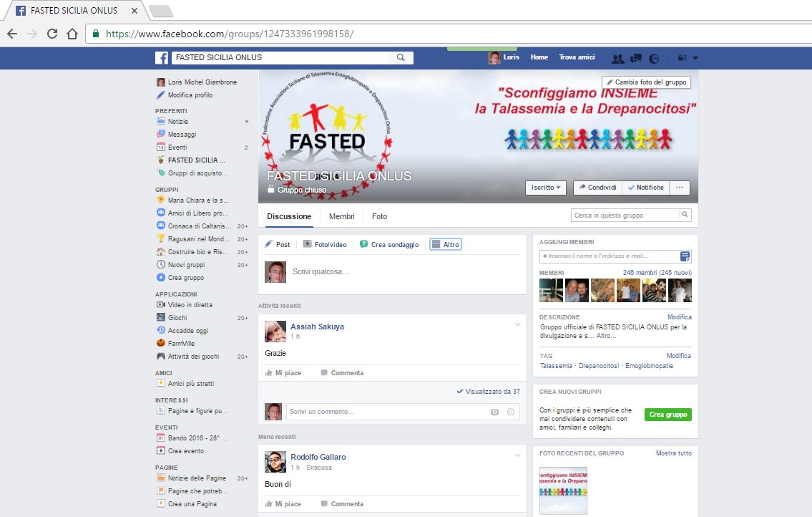Open Assiah Sakuya's profile link

pos(317,327)
